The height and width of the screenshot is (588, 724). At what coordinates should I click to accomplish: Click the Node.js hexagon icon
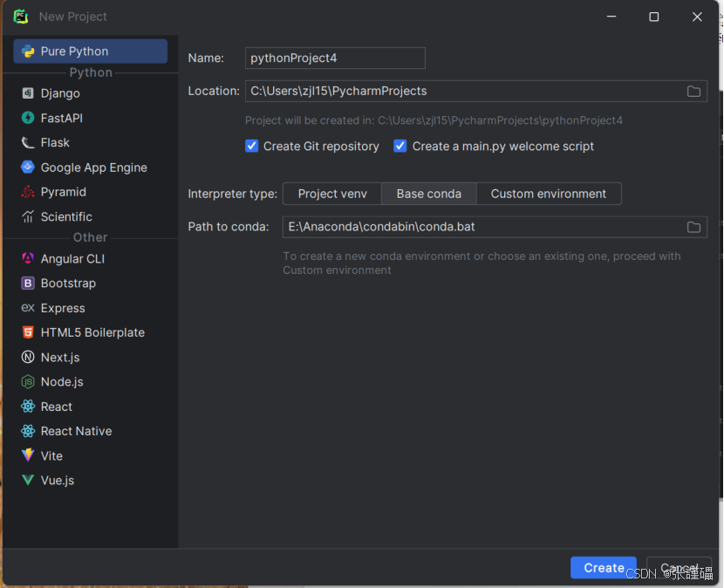28,382
